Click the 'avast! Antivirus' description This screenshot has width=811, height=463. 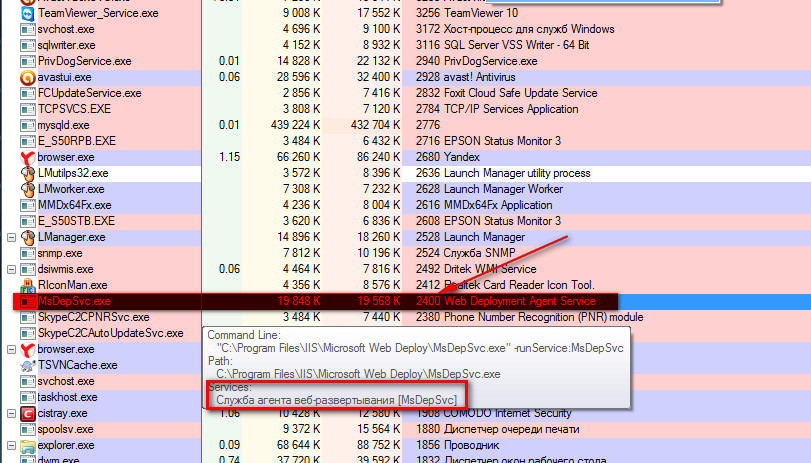pyautogui.click(x=480, y=78)
